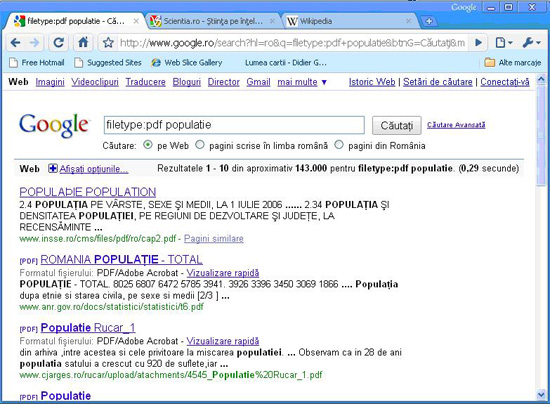Select the filetype:pdf populatie tab
The image size is (550, 404).
click(x=74, y=21)
